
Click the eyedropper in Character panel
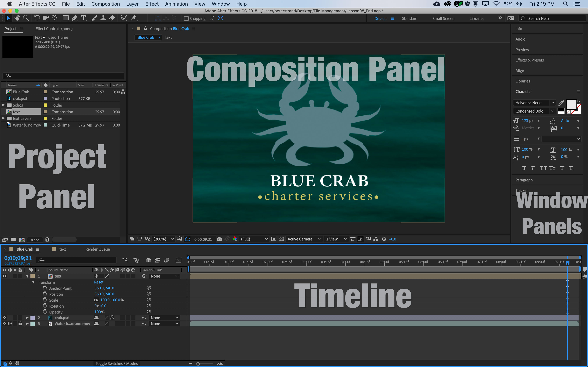561,103
